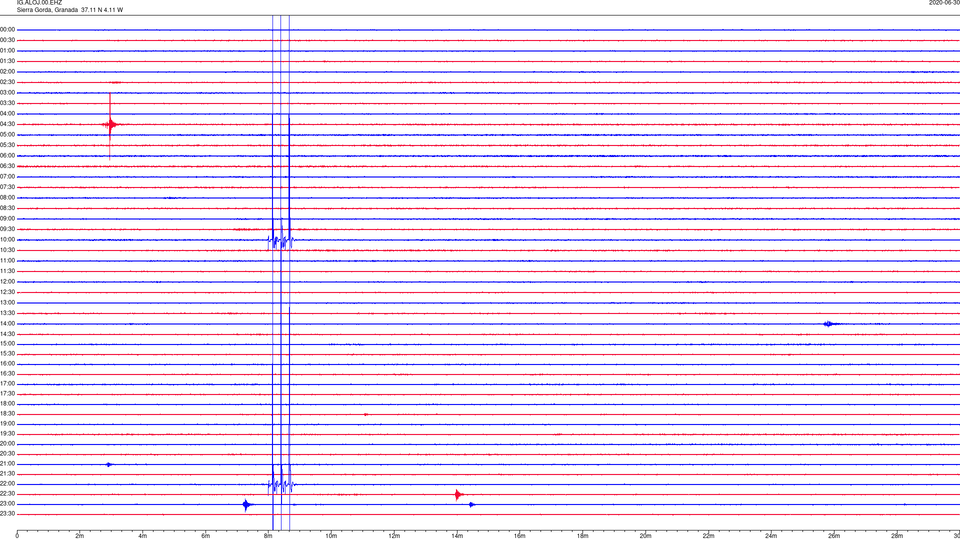The image size is (960, 540).
Task: Click the 18m tick label on time axis
Action: [x=583, y=536]
